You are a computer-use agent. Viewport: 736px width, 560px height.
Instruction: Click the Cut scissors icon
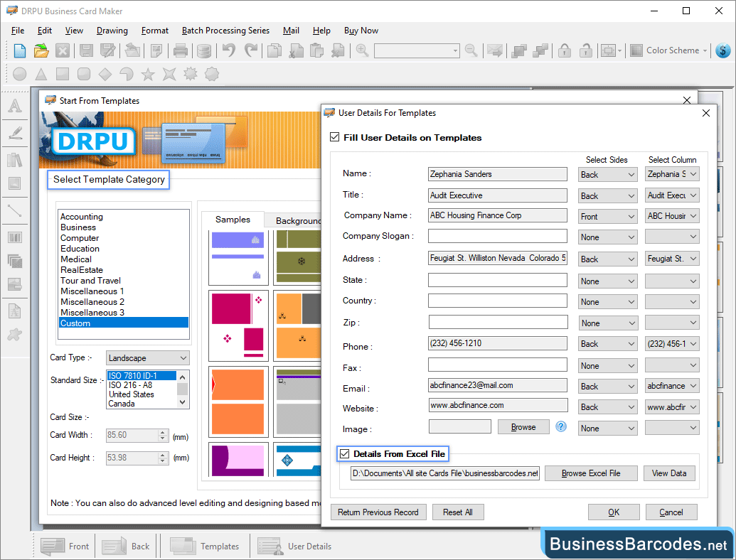coord(296,50)
